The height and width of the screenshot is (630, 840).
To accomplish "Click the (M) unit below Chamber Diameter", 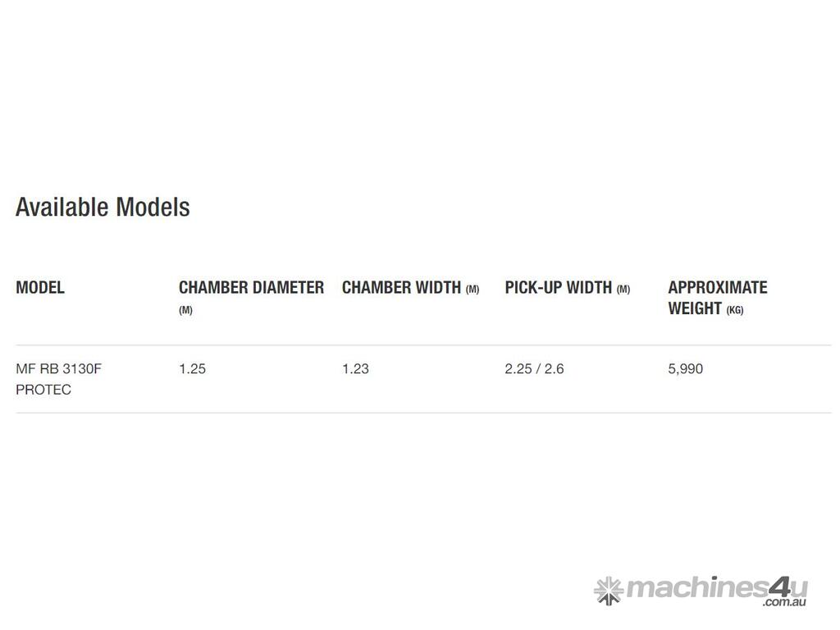I will tap(185, 310).
